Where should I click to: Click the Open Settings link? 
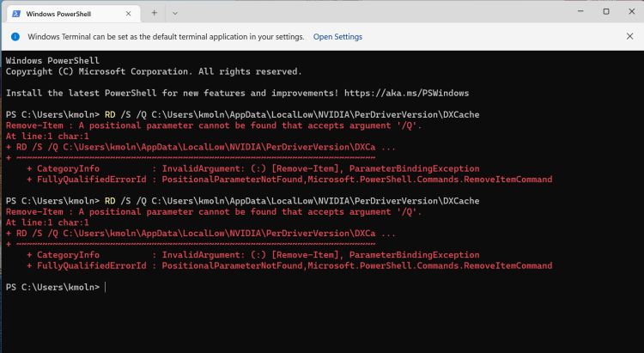pyautogui.click(x=337, y=37)
